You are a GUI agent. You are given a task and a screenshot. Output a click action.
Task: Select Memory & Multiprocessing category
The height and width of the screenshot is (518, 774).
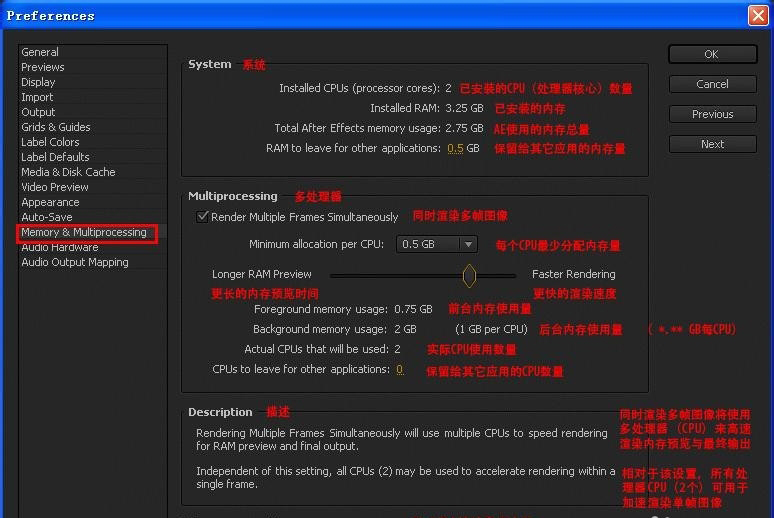[x=84, y=232]
